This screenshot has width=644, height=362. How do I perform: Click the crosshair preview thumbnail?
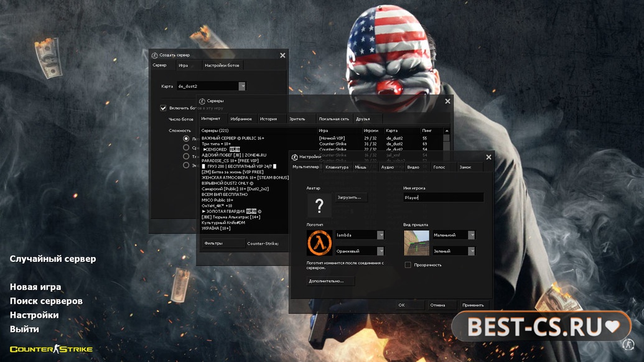[x=416, y=243]
